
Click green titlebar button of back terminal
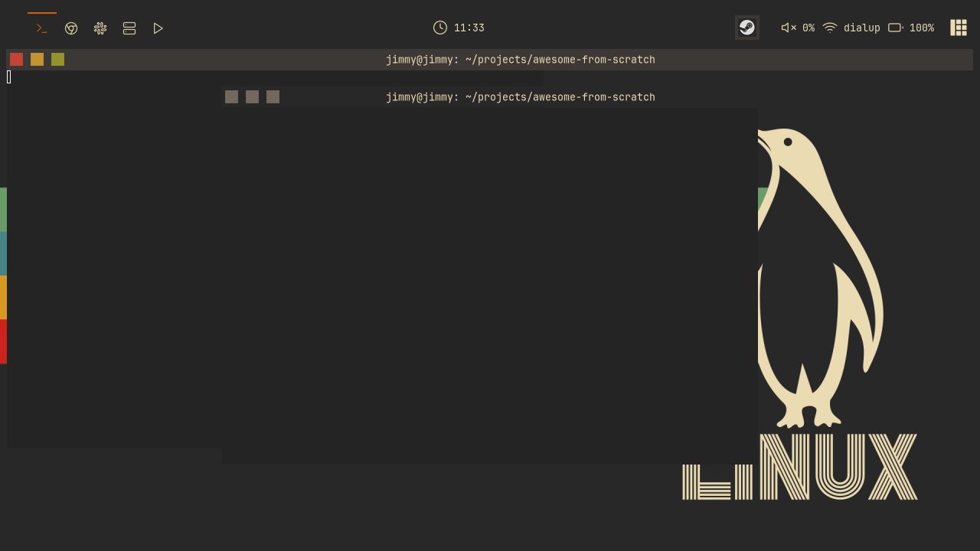pos(57,60)
